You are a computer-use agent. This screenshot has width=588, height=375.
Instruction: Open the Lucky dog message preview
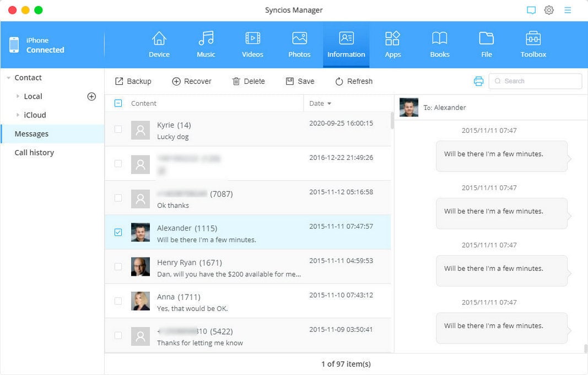[x=173, y=137]
